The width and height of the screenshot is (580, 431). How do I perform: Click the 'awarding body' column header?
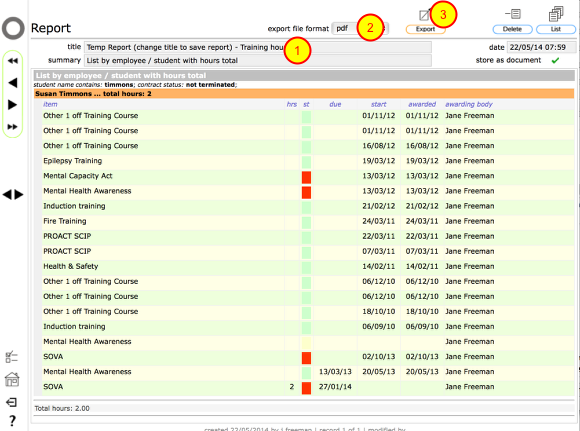(469, 104)
